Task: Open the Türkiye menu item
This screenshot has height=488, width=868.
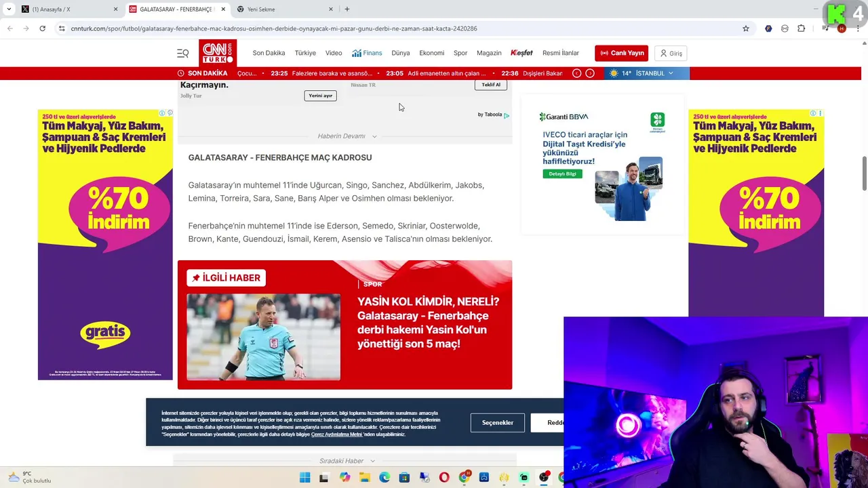Action: click(305, 53)
